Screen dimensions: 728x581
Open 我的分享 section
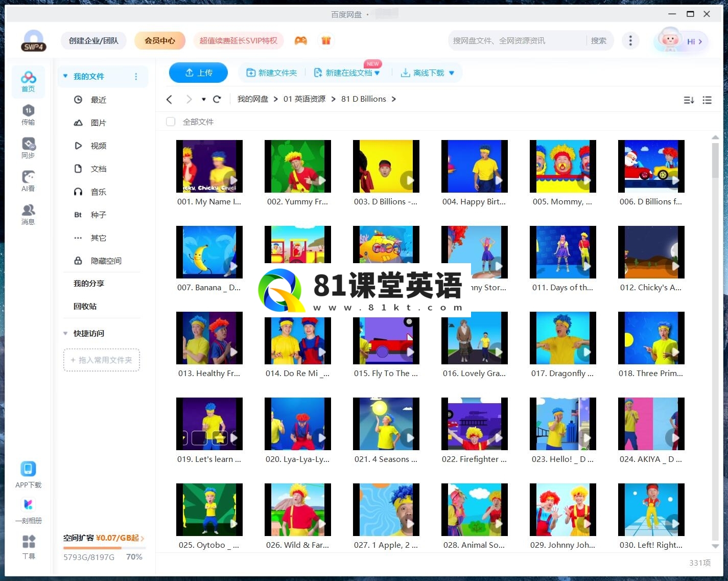88,283
